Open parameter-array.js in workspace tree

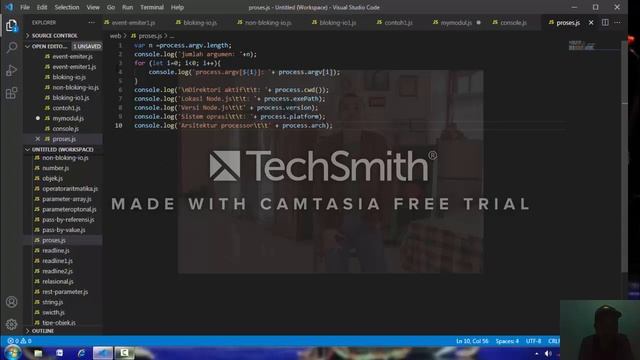pos(67,199)
